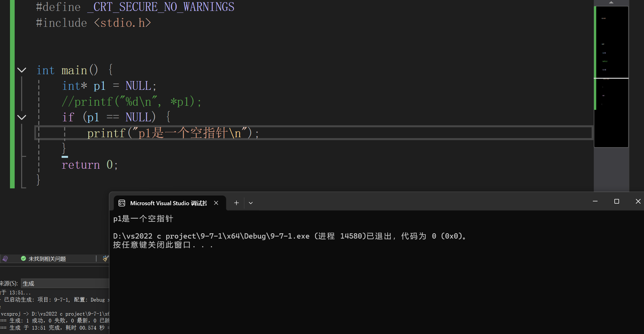The image size is (644, 334).
Task: Click the build finished 00.574 秒 line
Action: pos(55,328)
